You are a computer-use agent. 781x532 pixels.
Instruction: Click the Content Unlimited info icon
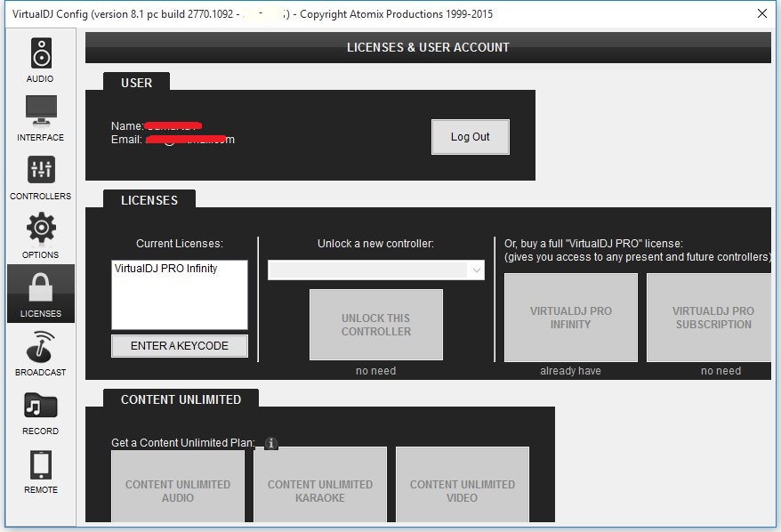pyautogui.click(x=270, y=443)
